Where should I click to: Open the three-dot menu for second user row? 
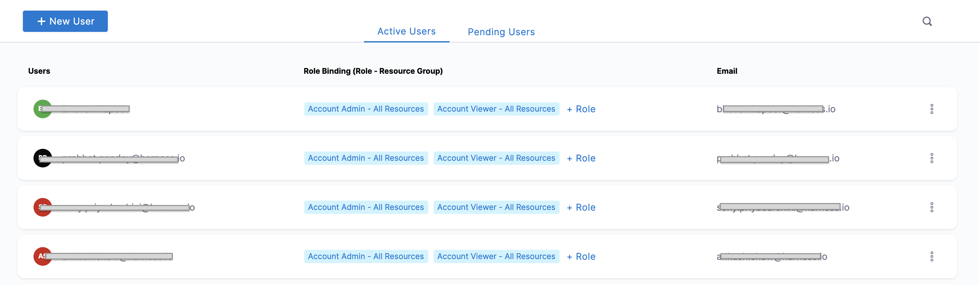click(931, 158)
